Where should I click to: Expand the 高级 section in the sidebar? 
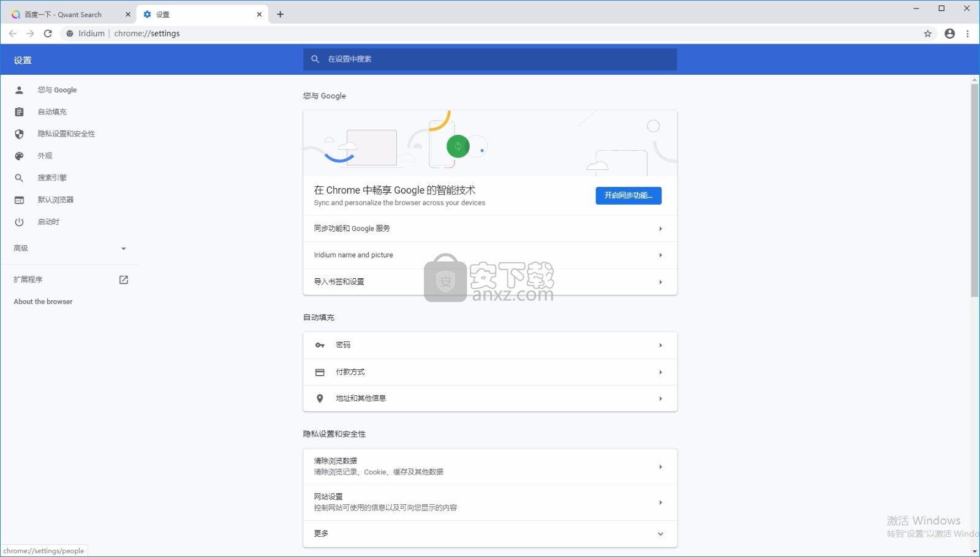point(69,248)
